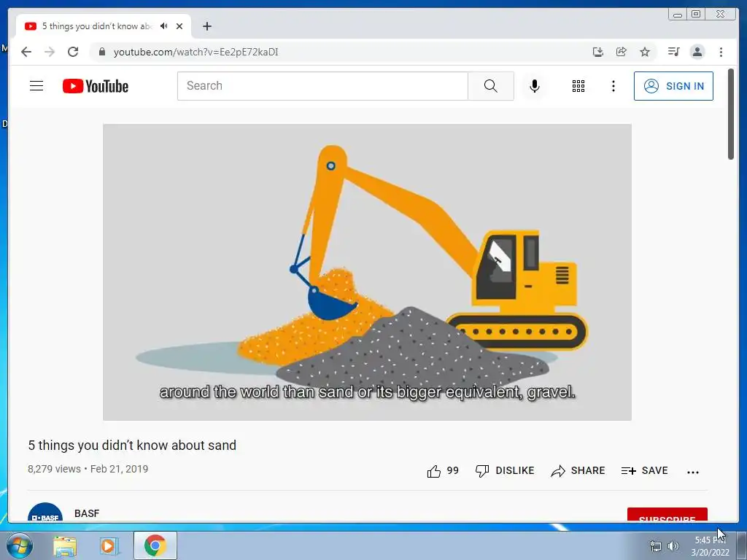
Task: Click the search magnifier button
Action: pos(491,86)
